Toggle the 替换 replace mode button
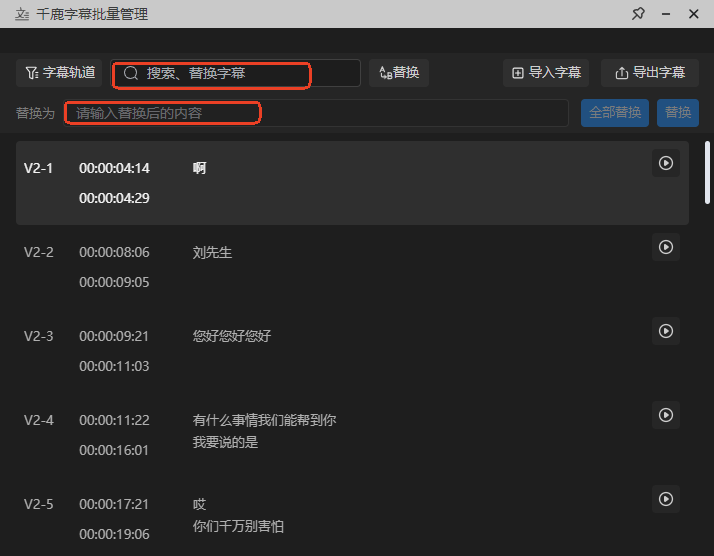This screenshot has height=556, width=714. [x=399, y=73]
